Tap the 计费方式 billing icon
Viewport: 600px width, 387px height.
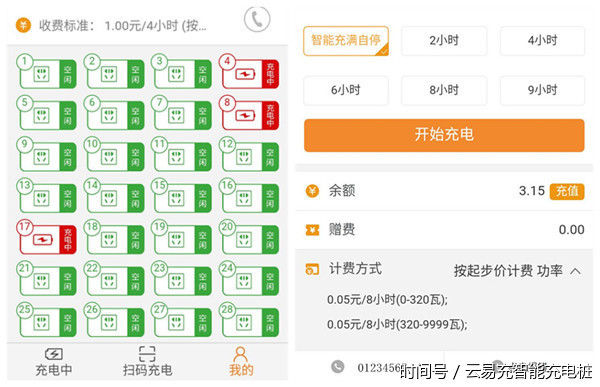click(x=312, y=269)
